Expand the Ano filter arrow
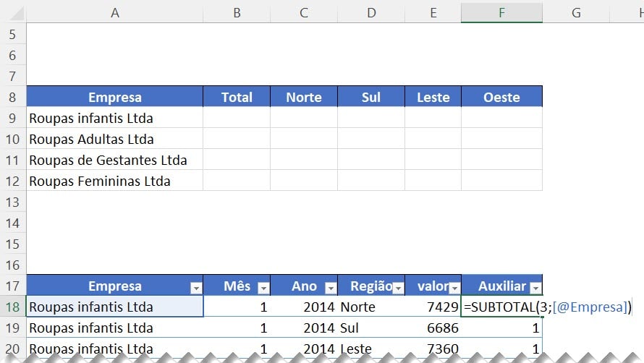The width and height of the screenshot is (644, 363). tap(331, 288)
